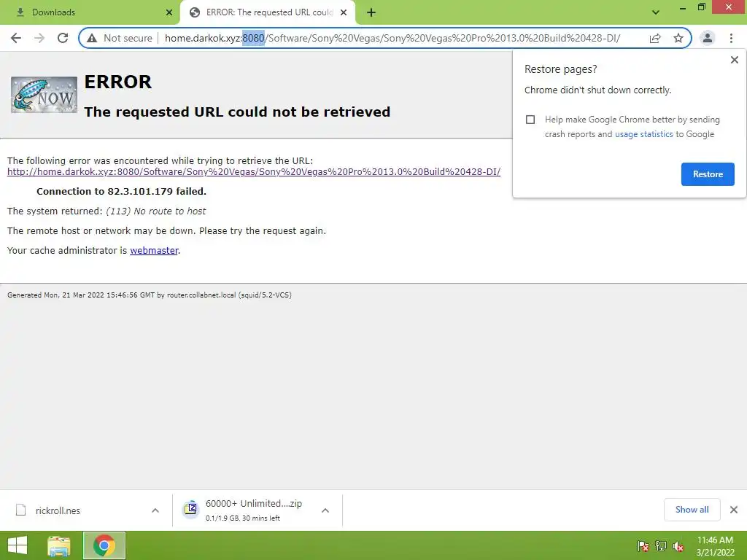
Task: Close the Downloads tab
Action: 169,12
